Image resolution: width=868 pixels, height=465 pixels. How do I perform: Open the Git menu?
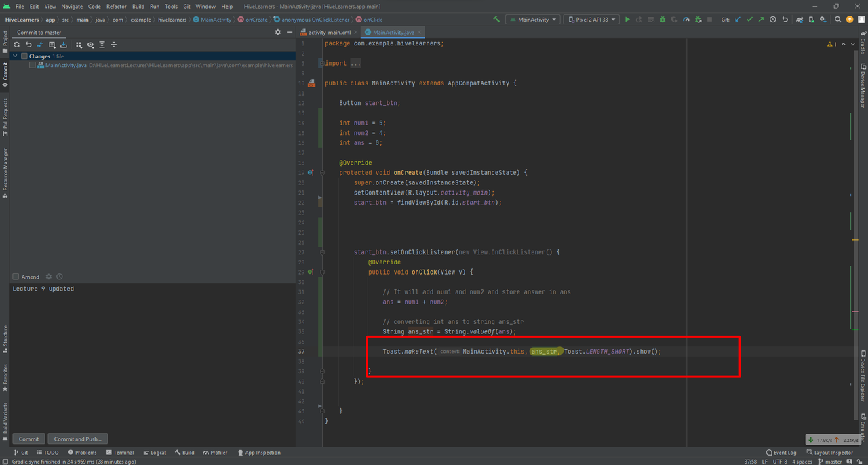coord(186,6)
